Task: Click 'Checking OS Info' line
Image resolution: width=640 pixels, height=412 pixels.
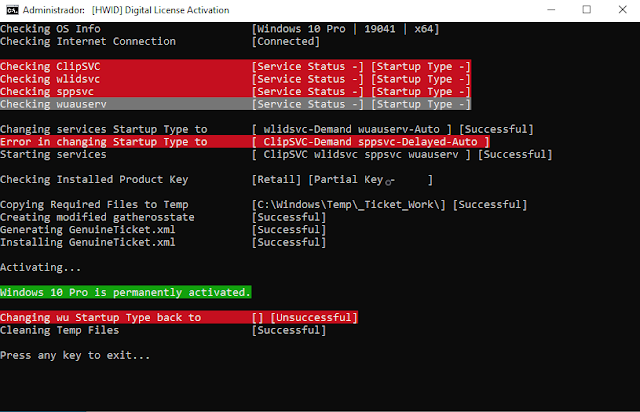Action: coord(50,29)
